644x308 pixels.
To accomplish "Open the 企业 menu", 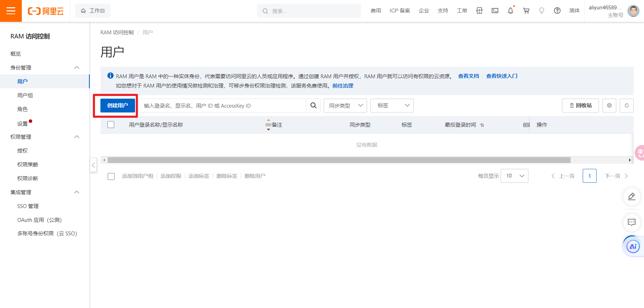I will (424, 11).
